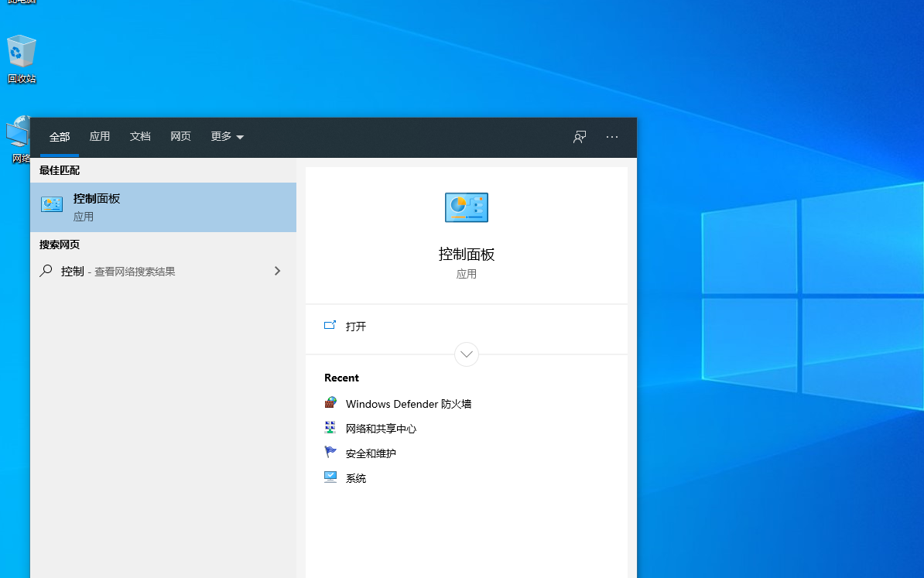Select the partially hidden 网络 desktop icon
The image size is (924, 578).
click(18, 139)
